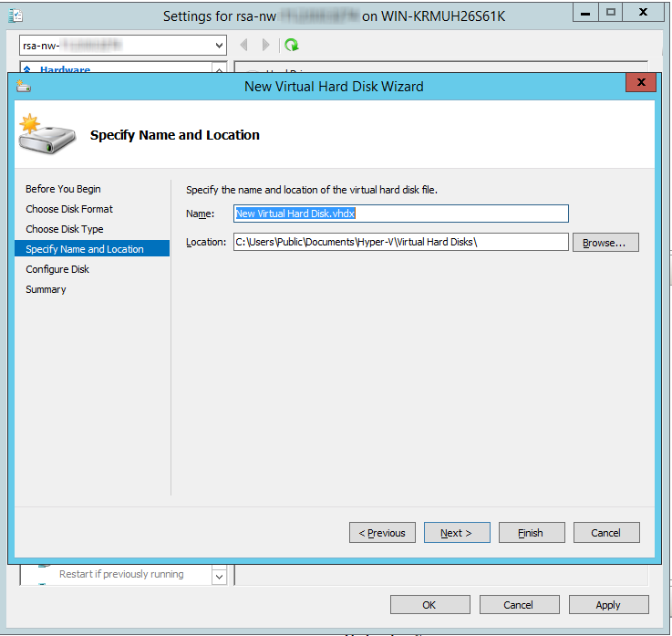Click the green refresh icon in Settings toolbar
This screenshot has height=636, width=672.
(292, 45)
